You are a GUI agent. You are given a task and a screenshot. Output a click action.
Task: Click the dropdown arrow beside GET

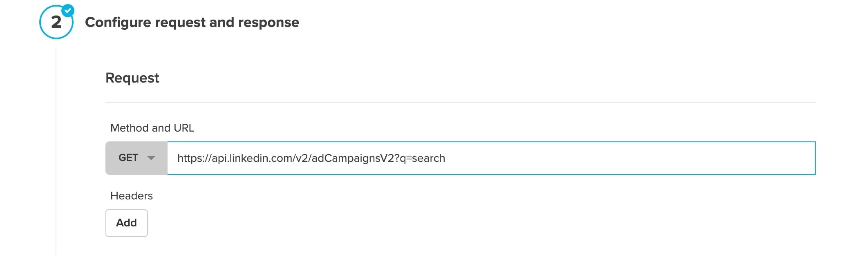coord(152,158)
